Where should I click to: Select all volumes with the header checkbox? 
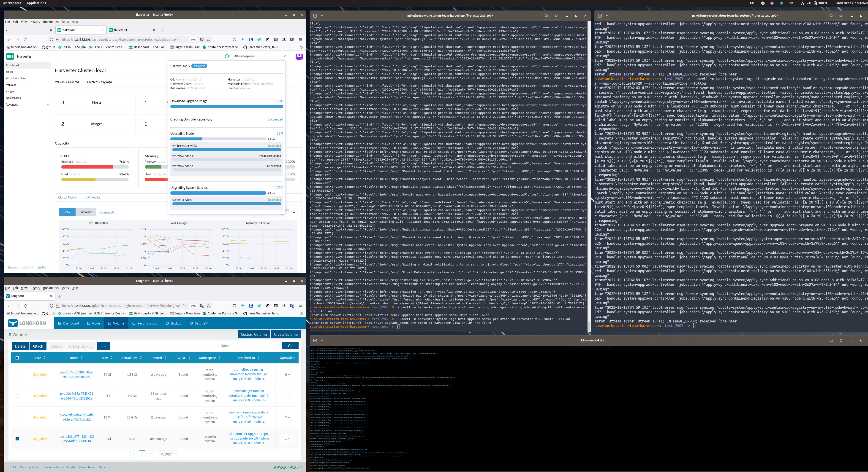click(17, 358)
